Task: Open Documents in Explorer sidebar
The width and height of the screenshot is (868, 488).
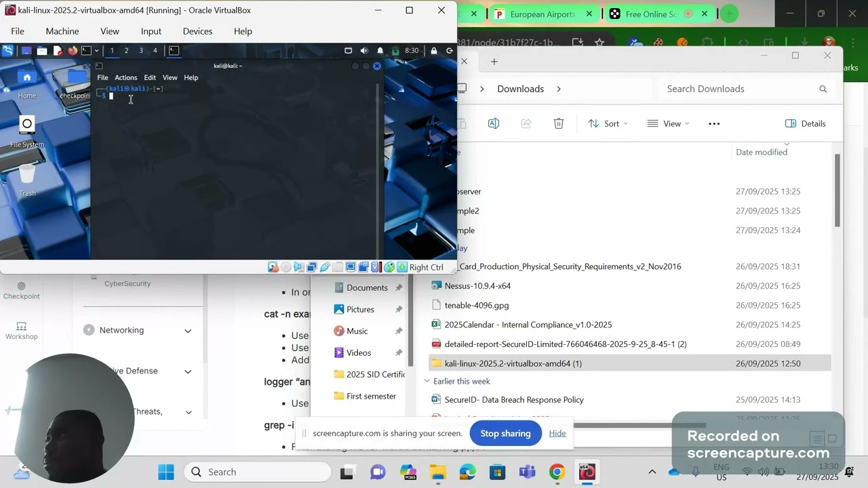Action: 367,287
